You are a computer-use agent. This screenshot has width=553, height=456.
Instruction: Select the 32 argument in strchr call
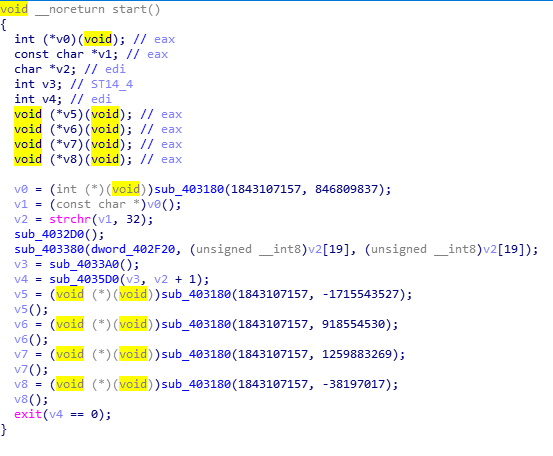pyautogui.click(x=133, y=219)
